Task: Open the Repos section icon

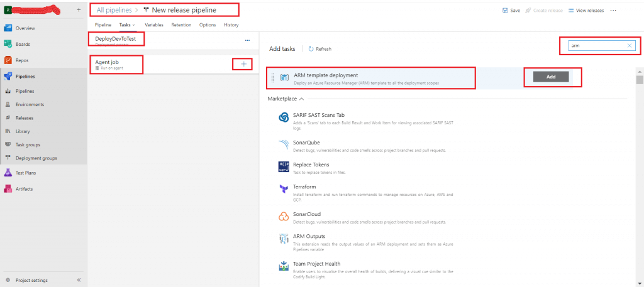Action: 9,60
